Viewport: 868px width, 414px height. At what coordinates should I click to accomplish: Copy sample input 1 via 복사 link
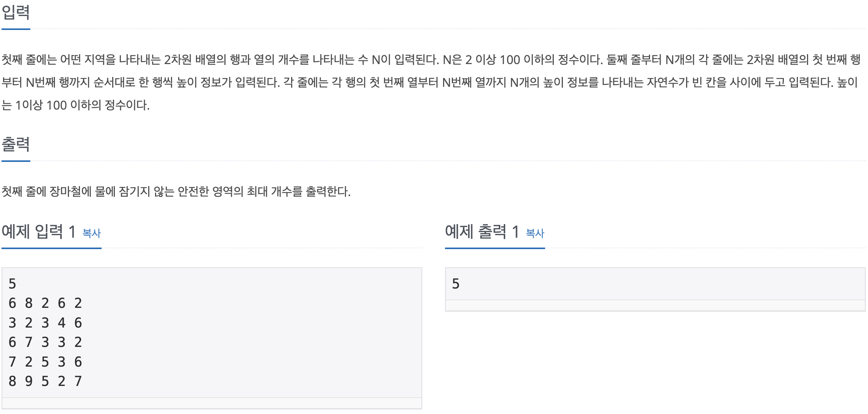pos(92,233)
